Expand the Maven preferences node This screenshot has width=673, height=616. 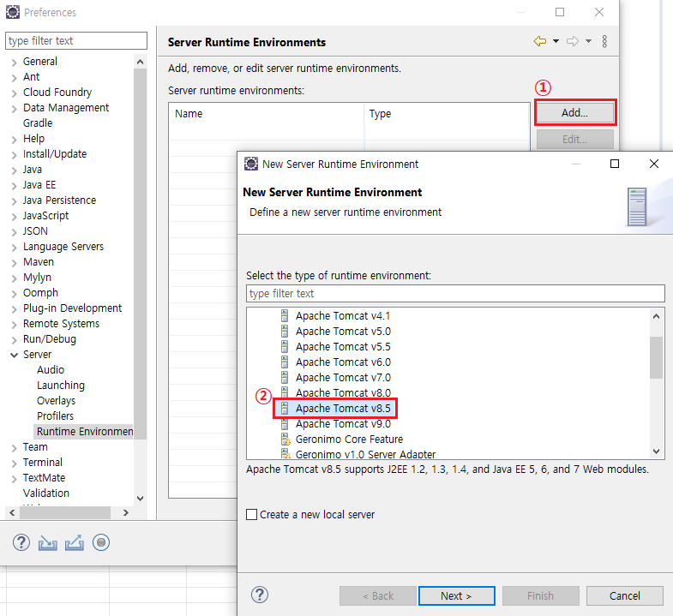tap(15, 263)
